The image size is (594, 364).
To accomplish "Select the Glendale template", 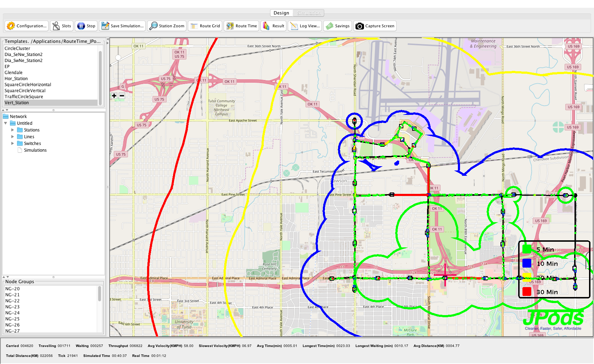I will pos(13,73).
